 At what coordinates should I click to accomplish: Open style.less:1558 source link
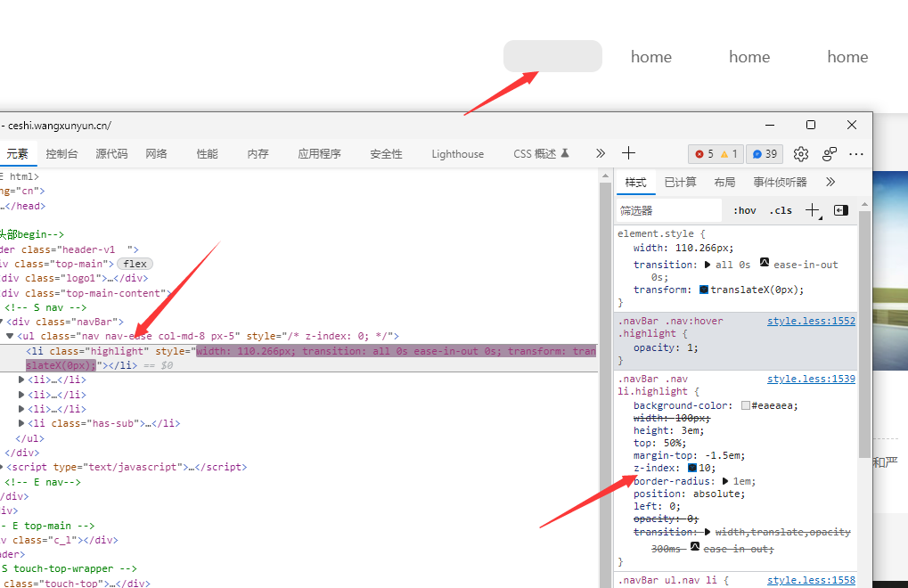tap(811, 580)
